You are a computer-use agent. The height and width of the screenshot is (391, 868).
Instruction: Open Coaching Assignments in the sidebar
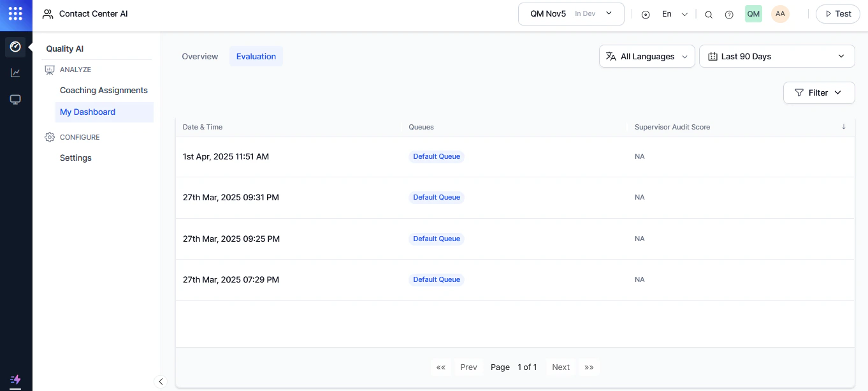coord(103,90)
